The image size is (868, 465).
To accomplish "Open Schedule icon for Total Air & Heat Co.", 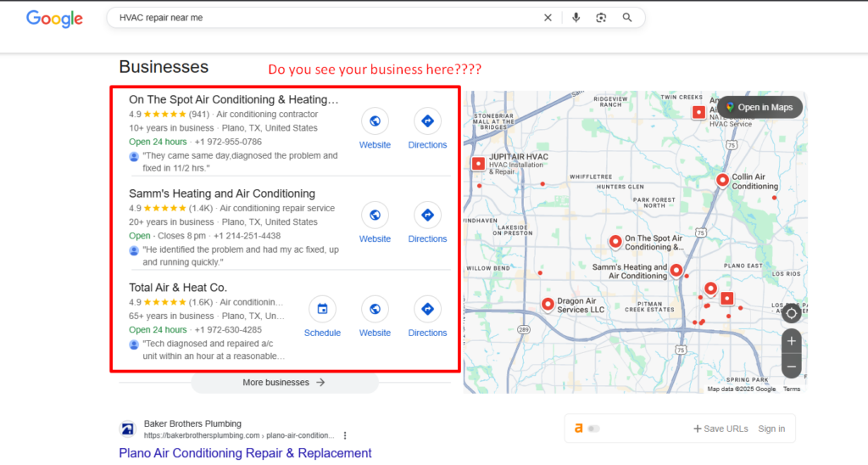I will click(322, 309).
